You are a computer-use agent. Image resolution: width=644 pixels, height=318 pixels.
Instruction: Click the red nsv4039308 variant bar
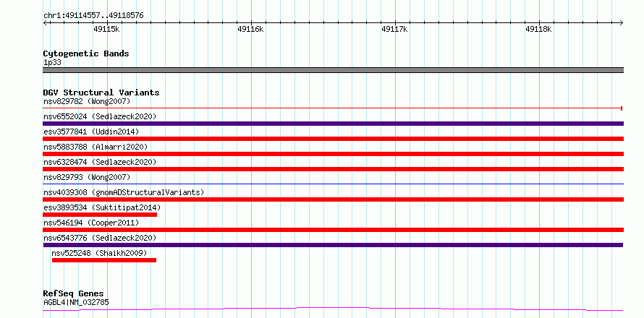click(333, 199)
